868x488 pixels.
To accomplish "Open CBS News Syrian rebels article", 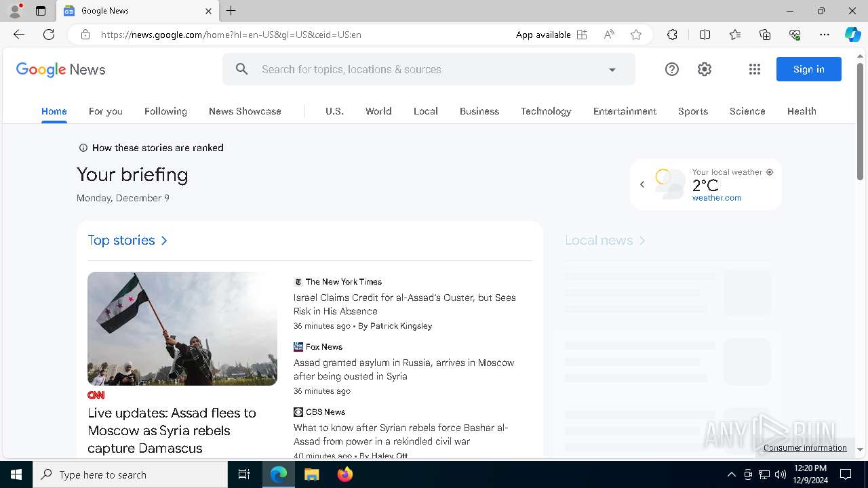I will point(401,434).
